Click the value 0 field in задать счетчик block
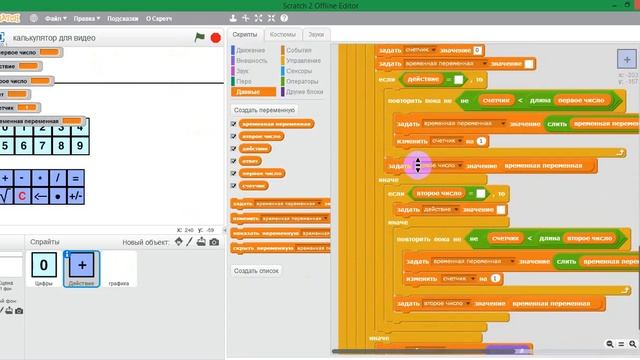The width and height of the screenshot is (640, 360). pyautogui.click(x=477, y=50)
